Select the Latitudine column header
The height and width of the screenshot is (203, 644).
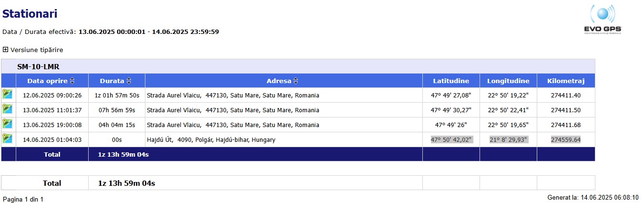click(451, 81)
